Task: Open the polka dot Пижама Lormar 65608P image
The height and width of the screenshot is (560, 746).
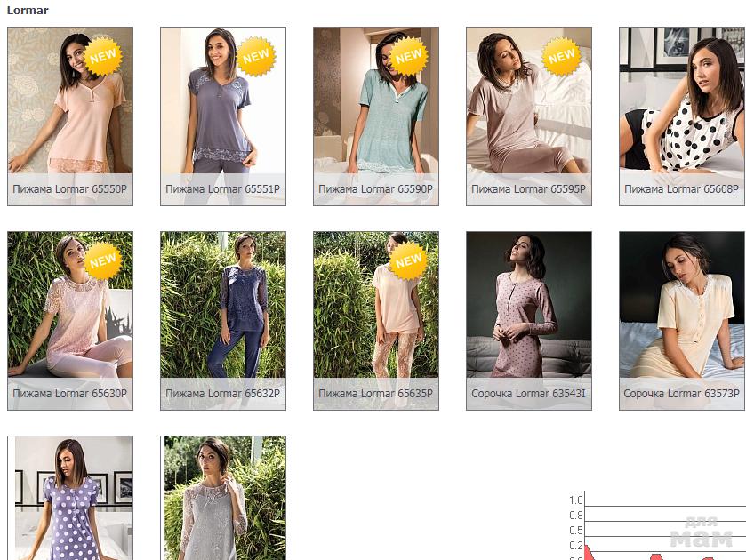Action: tap(682, 100)
